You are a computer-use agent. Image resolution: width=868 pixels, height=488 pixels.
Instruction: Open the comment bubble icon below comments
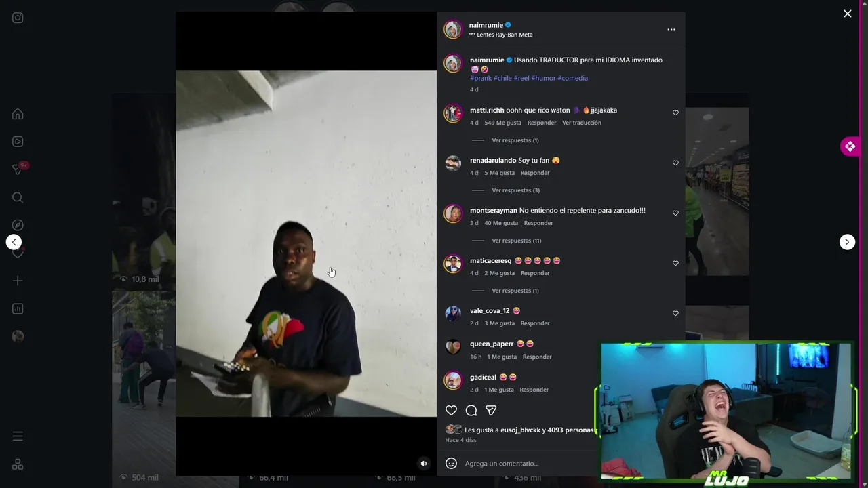click(x=471, y=410)
